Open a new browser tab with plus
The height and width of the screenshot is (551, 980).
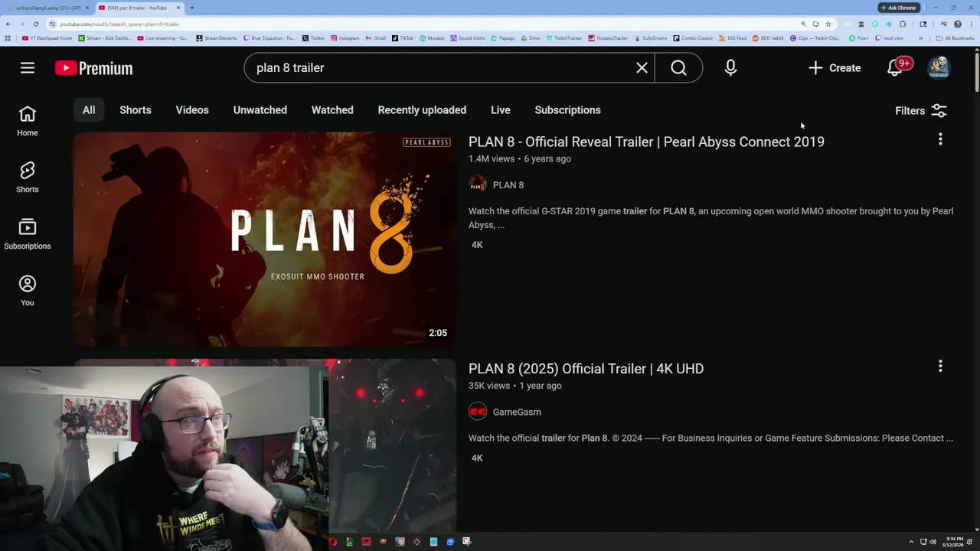coord(191,8)
